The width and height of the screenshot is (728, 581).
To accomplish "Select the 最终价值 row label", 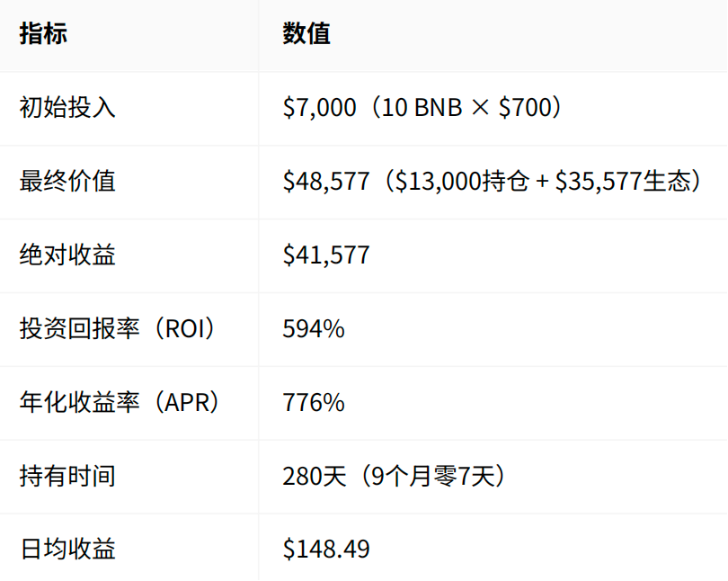I will 67,182.
